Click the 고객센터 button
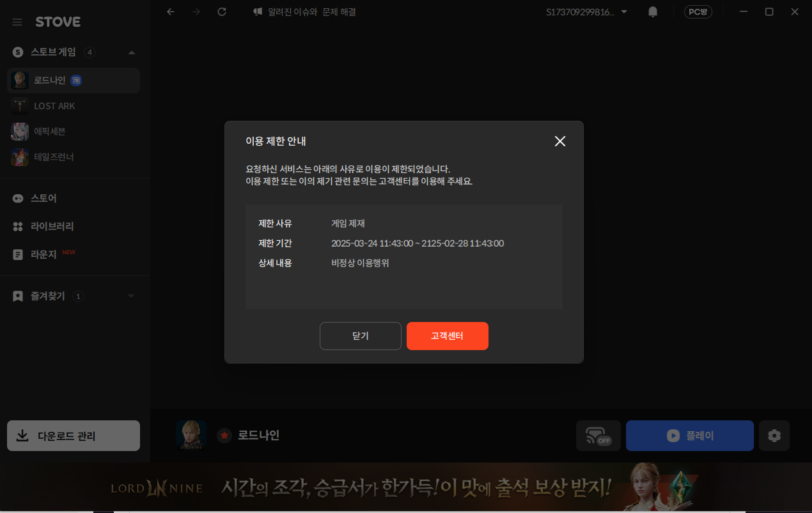 point(448,336)
